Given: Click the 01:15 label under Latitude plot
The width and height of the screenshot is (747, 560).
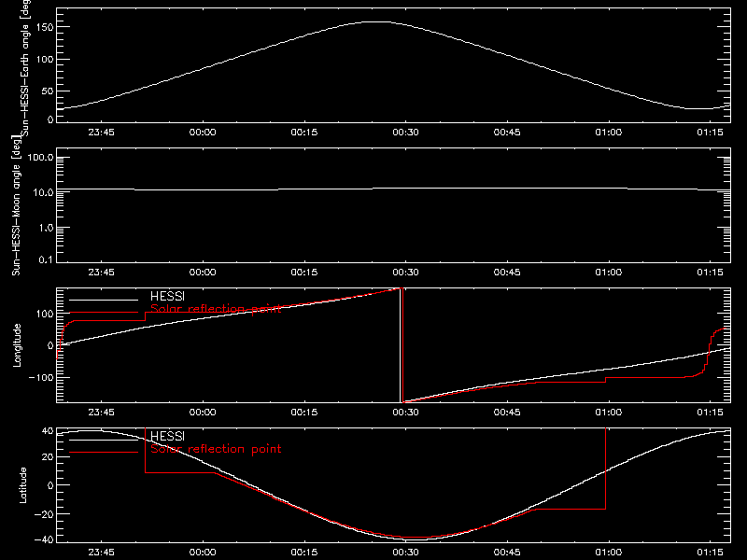Looking at the screenshot, I should pos(710,553).
